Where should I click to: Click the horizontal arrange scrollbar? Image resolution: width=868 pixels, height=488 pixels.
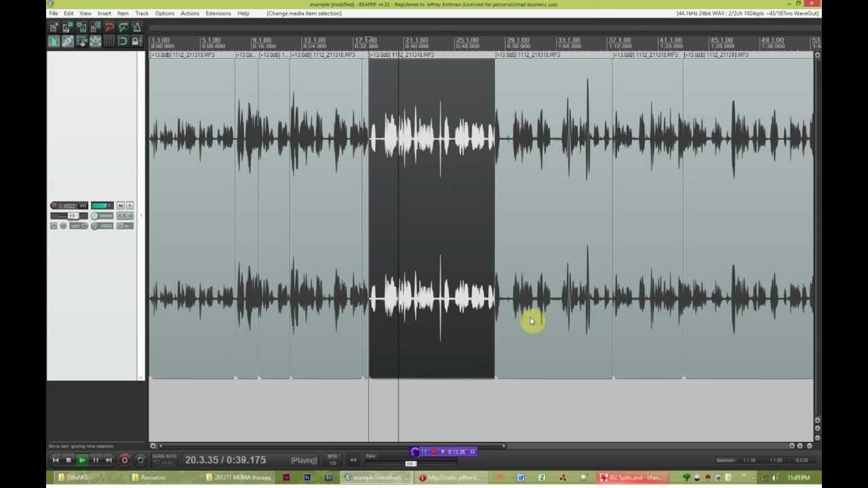point(332,446)
